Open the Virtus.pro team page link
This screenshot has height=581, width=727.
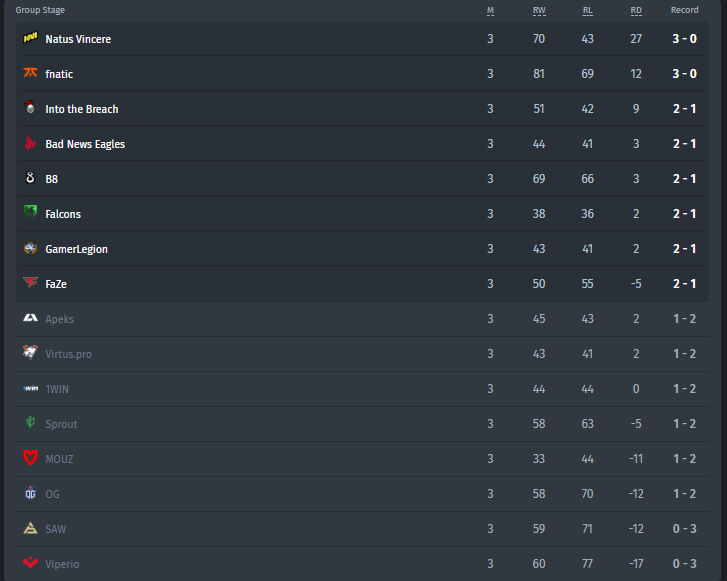pyautogui.click(x=69, y=354)
